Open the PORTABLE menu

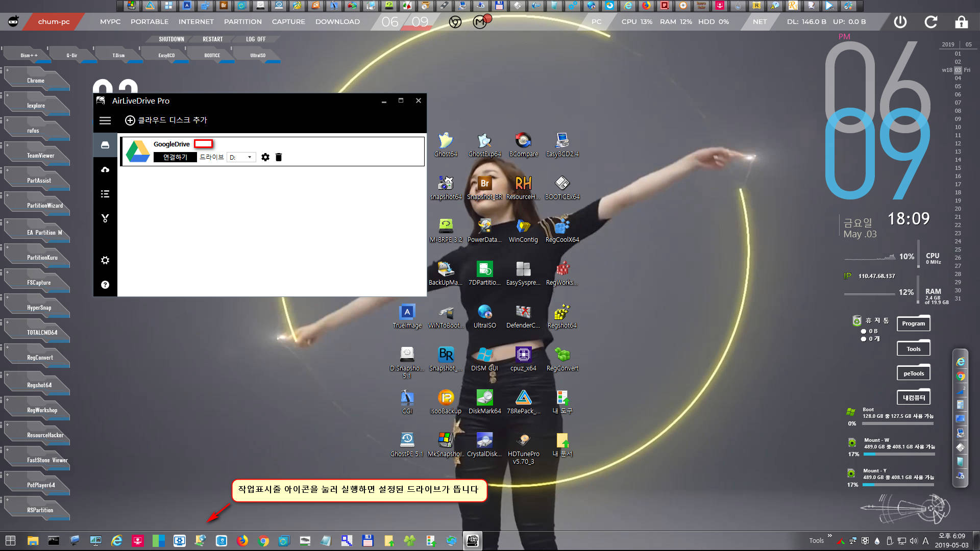pos(150,22)
